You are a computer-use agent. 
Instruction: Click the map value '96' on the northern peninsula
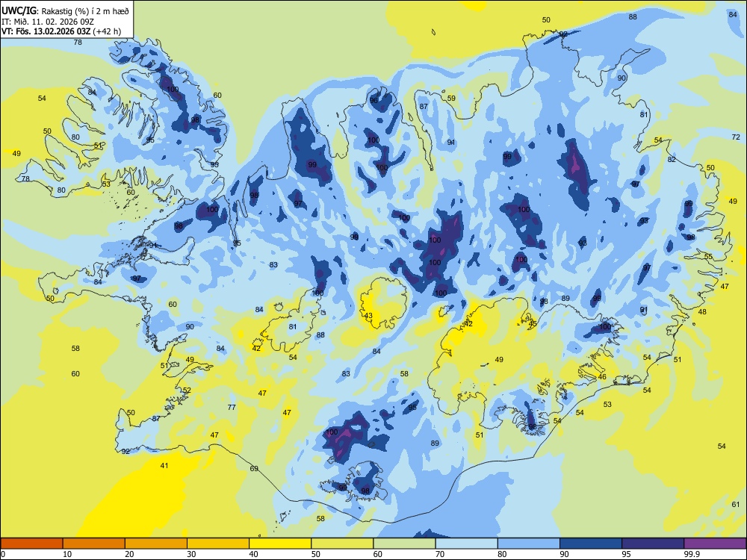(374, 101)
